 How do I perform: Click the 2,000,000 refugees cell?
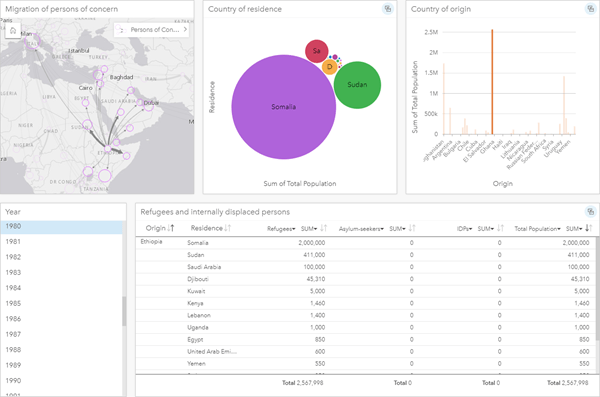tap(312, 243)
